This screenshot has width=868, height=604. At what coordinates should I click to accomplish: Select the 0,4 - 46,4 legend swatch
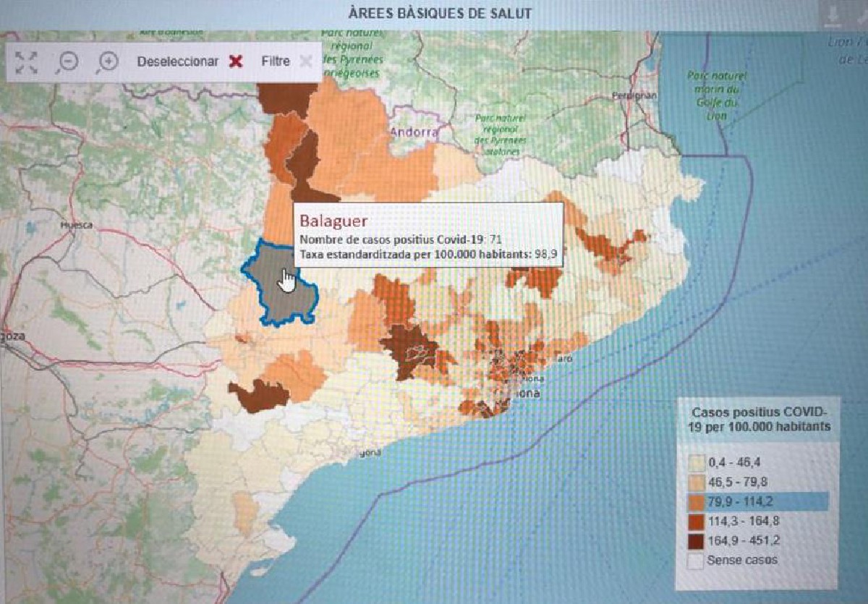click(x=696, y=463)
